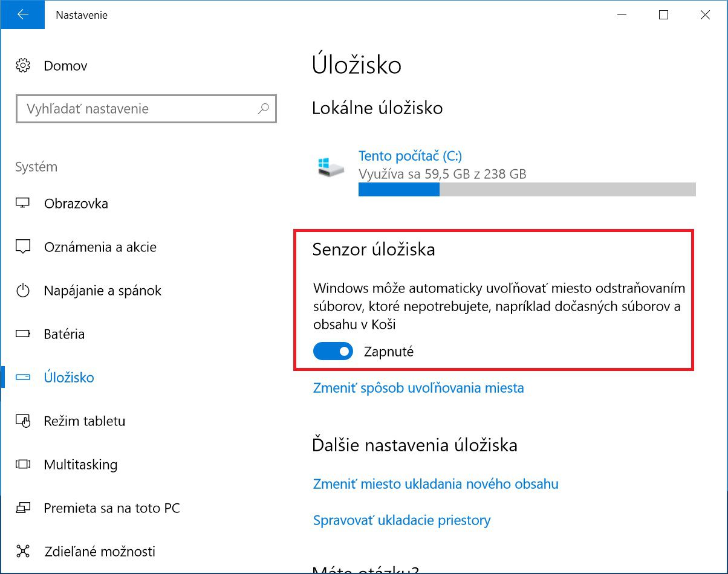This screenshot has height=574, width=728.
Task: Open Domov via gear icon
Action: pyautogui.click(x=23, y=65)
